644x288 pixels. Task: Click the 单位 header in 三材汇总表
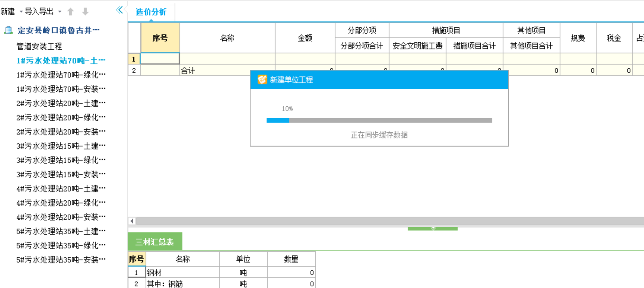pyautogui.click(x=243, y=259)
